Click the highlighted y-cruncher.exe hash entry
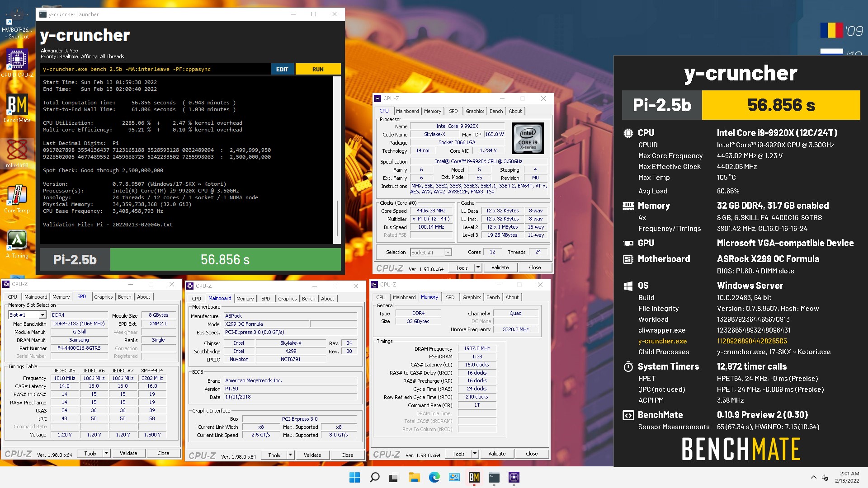The width and height of the screenshot is (868, 488). tap(751, 341)
